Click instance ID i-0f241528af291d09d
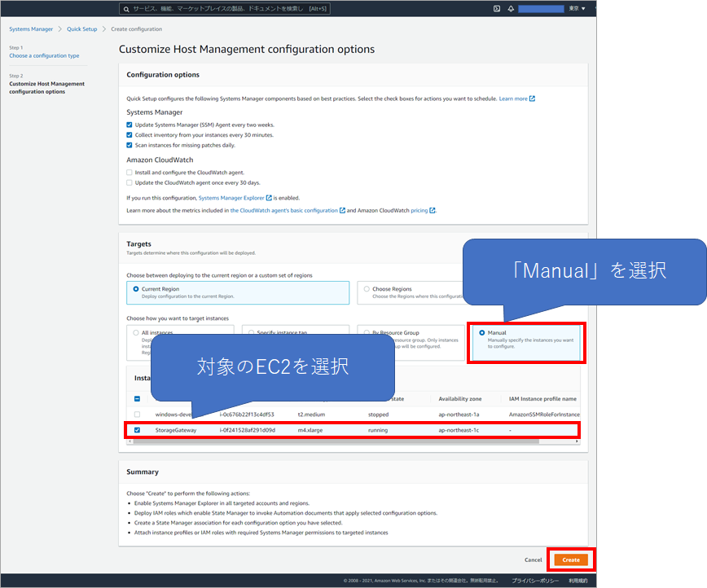The height and width of the screenshot is (588, 707). tap(248, 430)
